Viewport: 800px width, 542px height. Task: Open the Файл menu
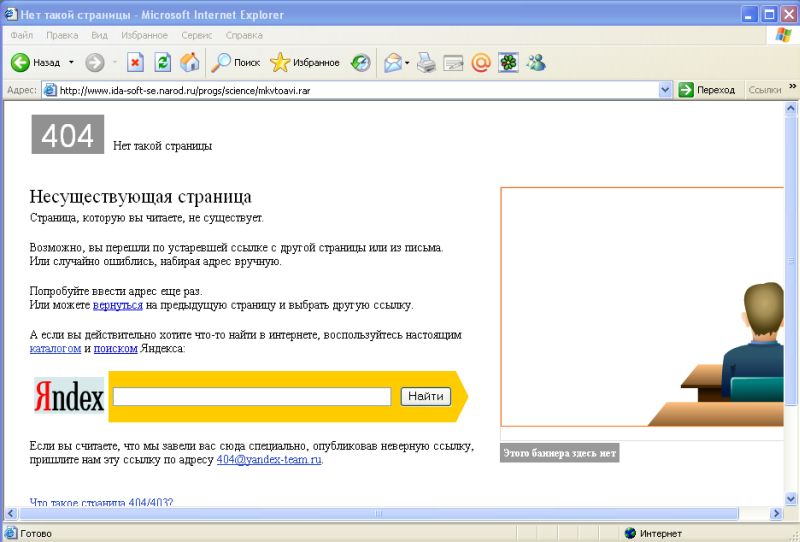(21, 35)
